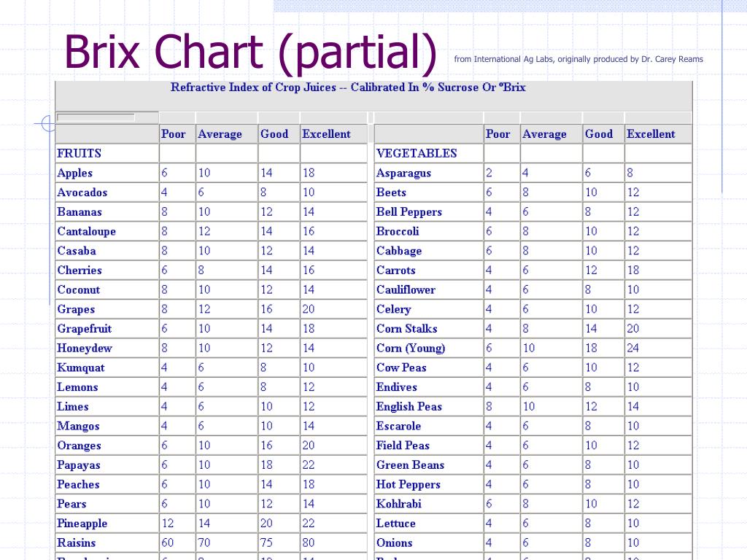Select the Grapefruit row label
The width and height of the screenshot is (747, 560).
coord(85,329)
